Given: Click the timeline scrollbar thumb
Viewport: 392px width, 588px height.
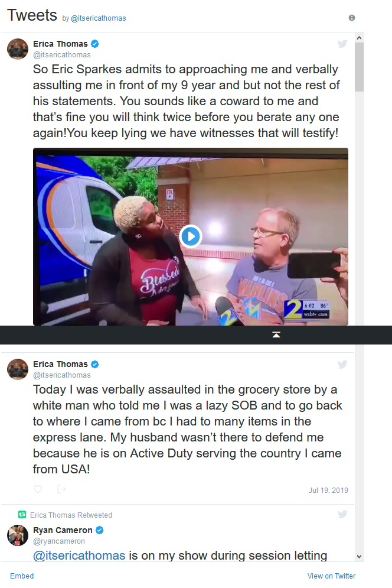Looking at the screenshot, I should (x=359, y=67).
